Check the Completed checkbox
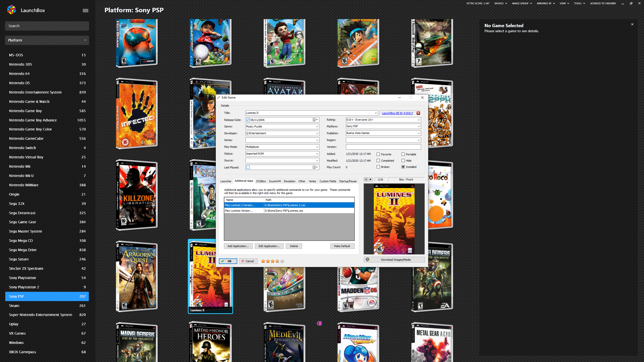 point(378,161)
